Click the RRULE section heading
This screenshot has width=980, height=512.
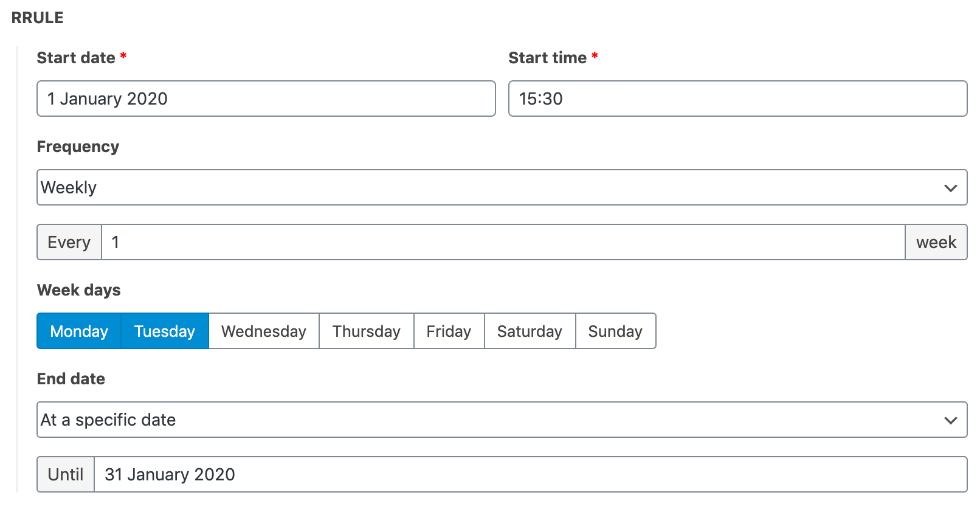coord(38,18)
